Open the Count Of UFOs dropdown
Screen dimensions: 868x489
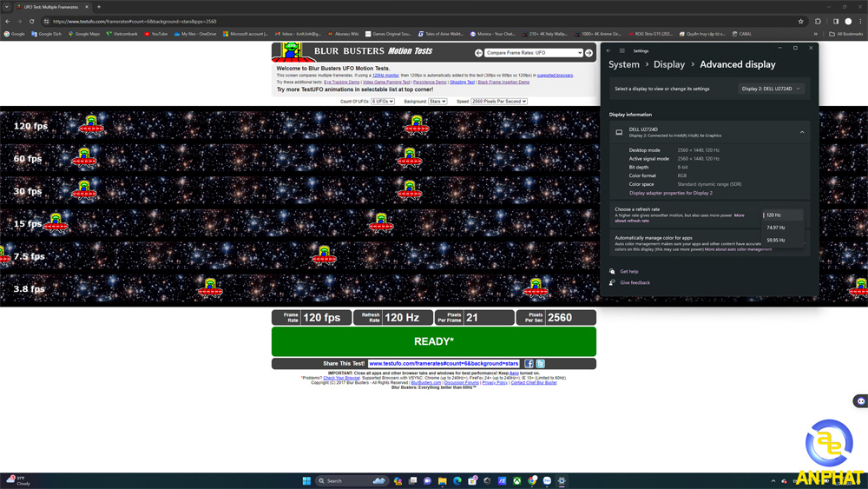(x=383, y=102)
